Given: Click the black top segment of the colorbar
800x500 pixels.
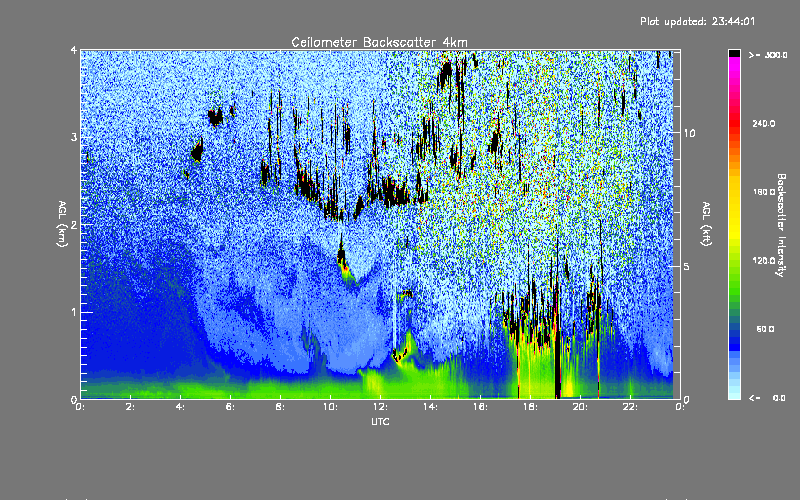Looking at the screenshot, I should [734, 53].
